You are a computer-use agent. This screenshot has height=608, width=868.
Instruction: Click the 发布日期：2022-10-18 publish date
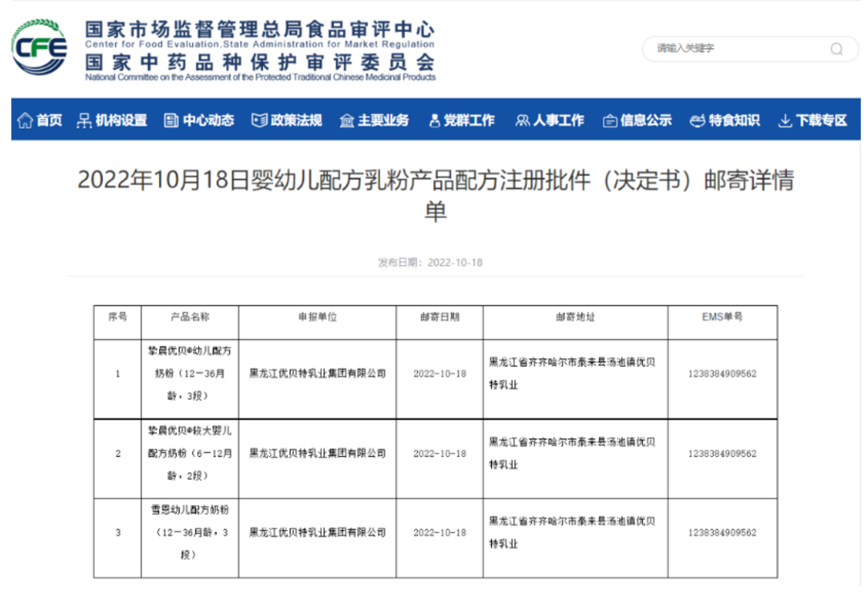[x=430, y=262]
